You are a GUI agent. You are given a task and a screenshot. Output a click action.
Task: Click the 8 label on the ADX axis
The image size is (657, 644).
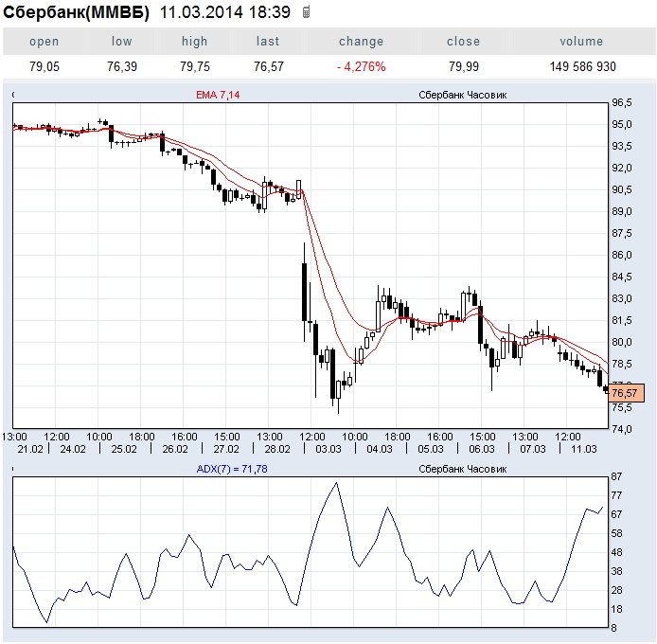point(613,628)
